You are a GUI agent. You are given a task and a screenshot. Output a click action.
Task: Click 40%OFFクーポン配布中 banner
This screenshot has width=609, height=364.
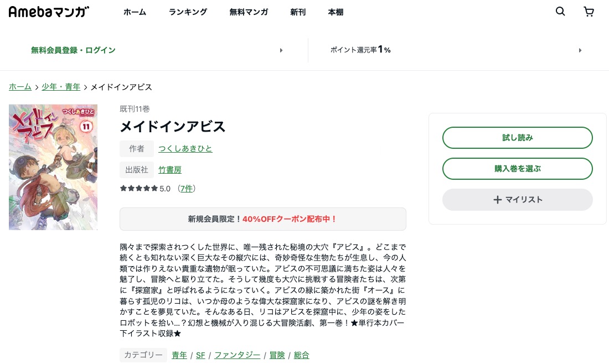click(263, 219)
